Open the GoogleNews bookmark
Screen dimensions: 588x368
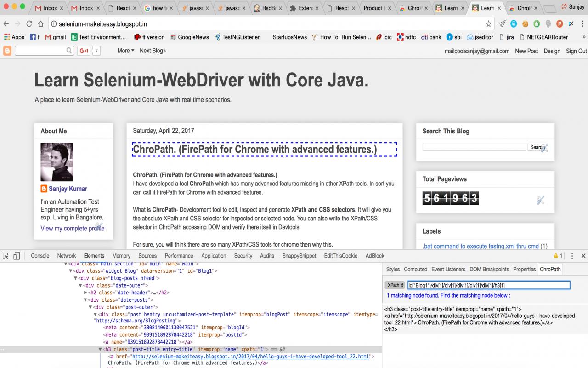point(189,37)
